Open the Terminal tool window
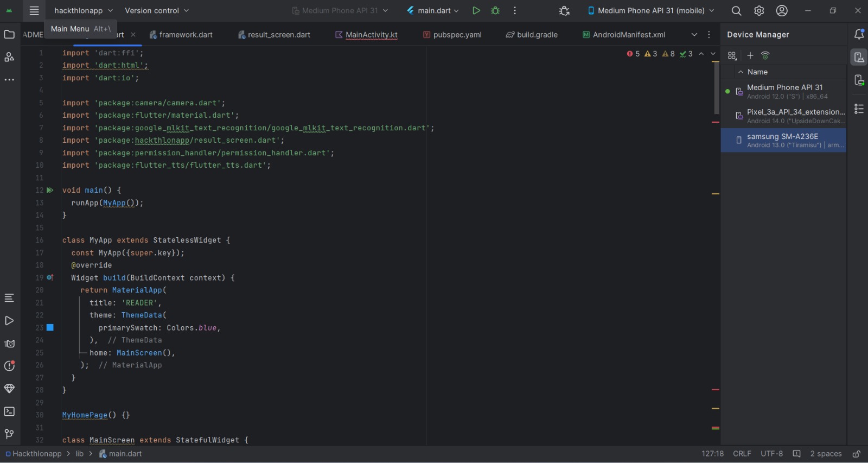The image size is (868, 463). click(9, 411)
